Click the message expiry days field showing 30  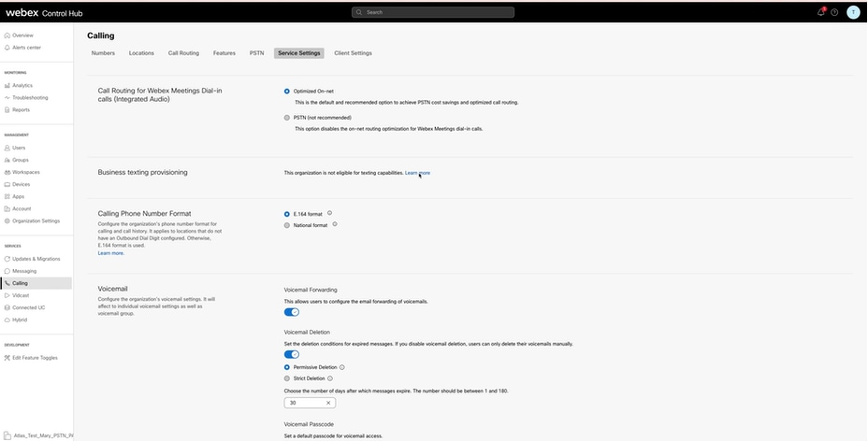pyautogui.click(x=310, y=403)
